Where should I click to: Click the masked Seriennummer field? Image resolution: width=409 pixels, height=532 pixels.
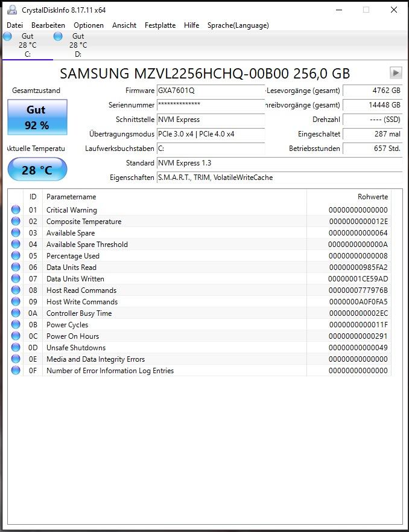(211, 105)
